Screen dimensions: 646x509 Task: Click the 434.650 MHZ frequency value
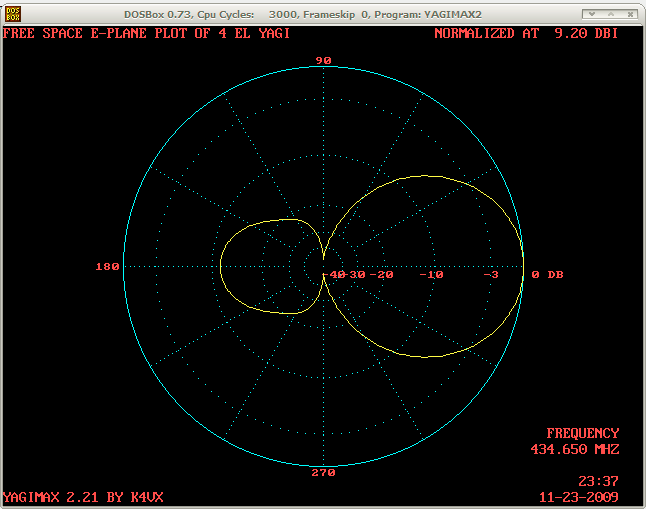click(574, 449)
